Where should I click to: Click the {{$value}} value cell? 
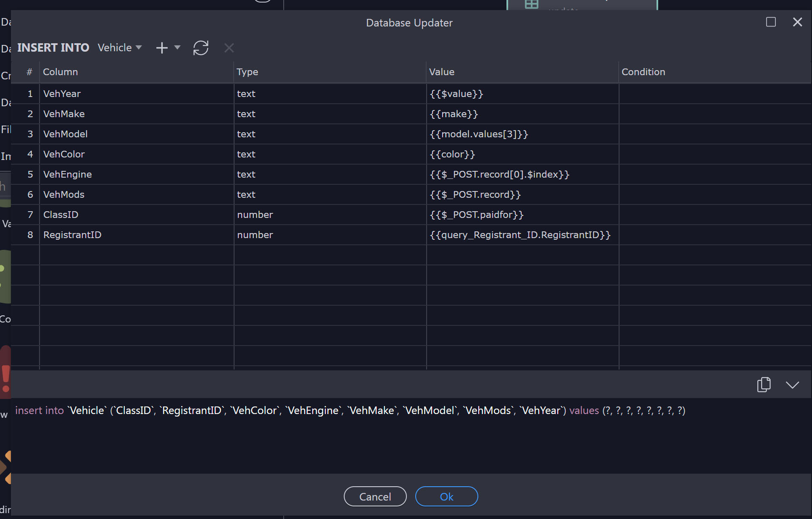coord(522,94)
